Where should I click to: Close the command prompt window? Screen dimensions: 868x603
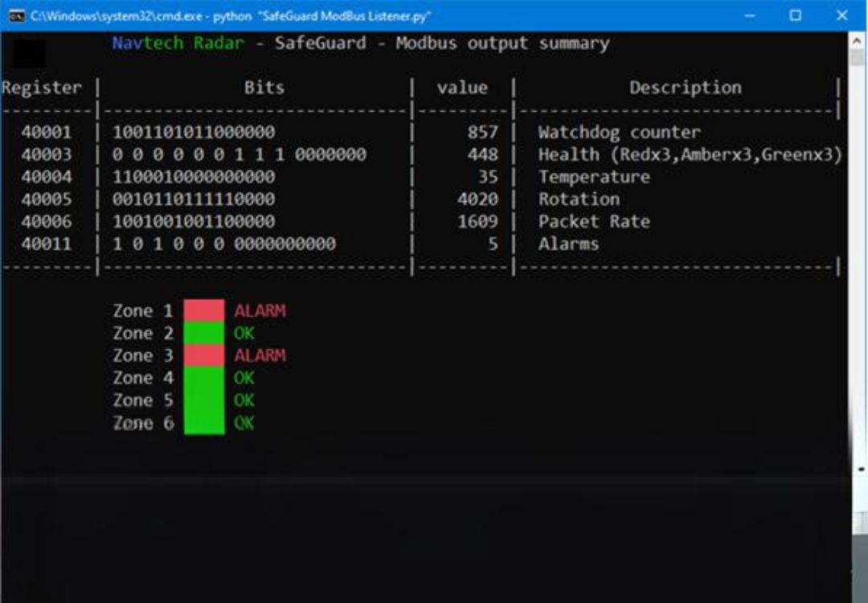(x=841, y=15)
